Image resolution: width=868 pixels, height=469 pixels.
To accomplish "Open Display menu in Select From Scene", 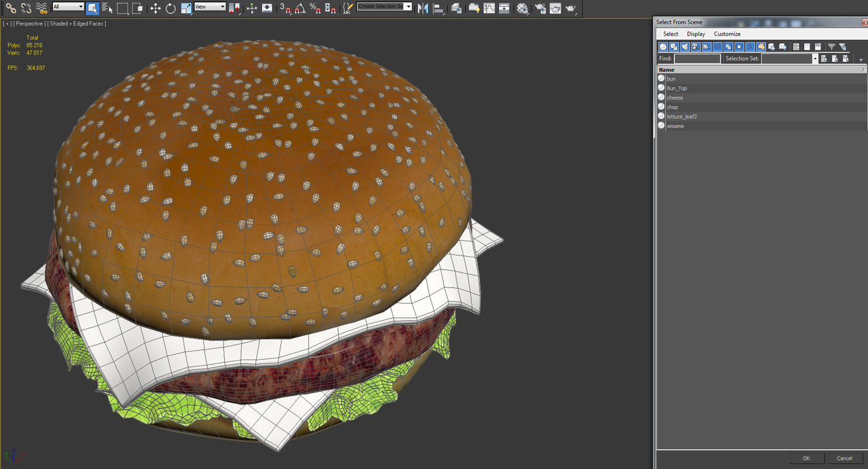I will point(696,34).
